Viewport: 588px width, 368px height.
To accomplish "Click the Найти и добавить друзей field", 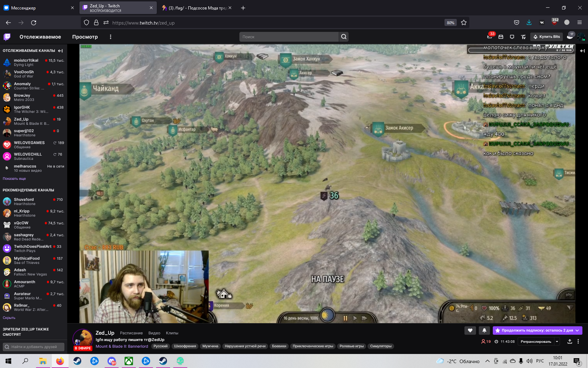I will click(34, 347).
